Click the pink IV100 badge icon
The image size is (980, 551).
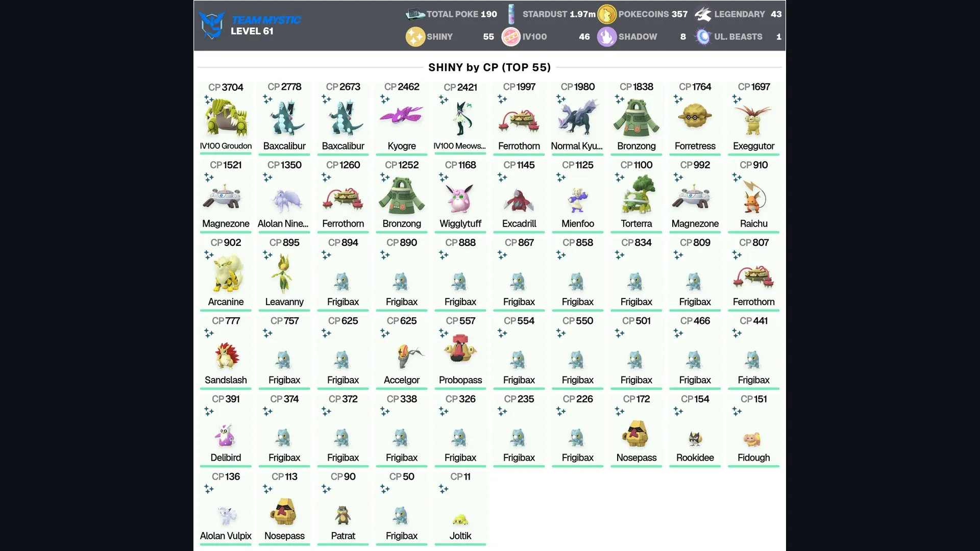[x=511, y=37]
